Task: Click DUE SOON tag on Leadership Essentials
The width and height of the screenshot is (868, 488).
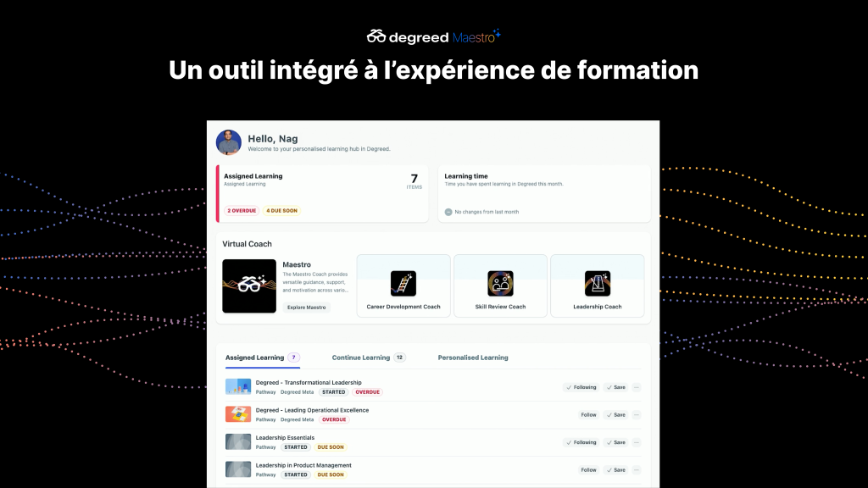Action: [331, 447]
